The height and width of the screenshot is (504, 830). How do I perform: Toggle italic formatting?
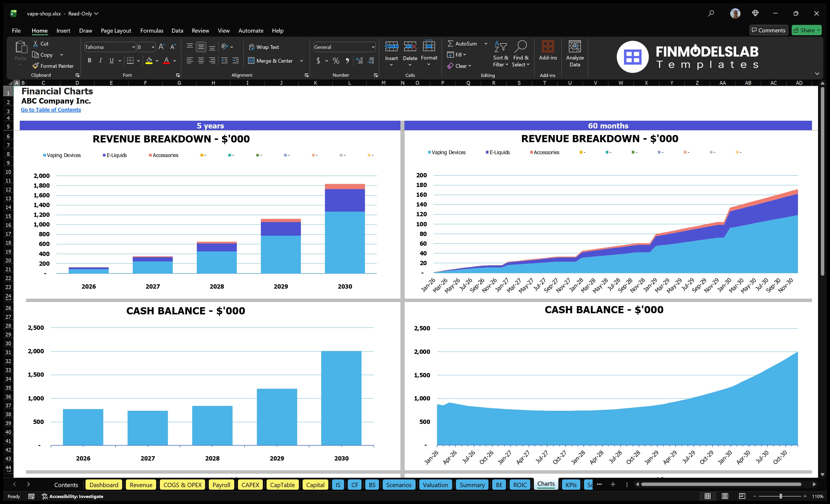[100, 60]
